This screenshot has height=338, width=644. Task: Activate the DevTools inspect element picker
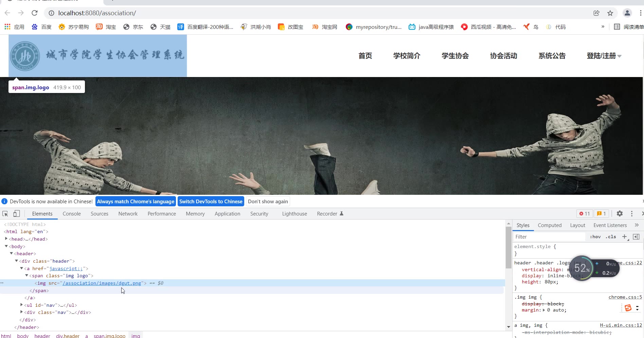[x=5, y=214]
